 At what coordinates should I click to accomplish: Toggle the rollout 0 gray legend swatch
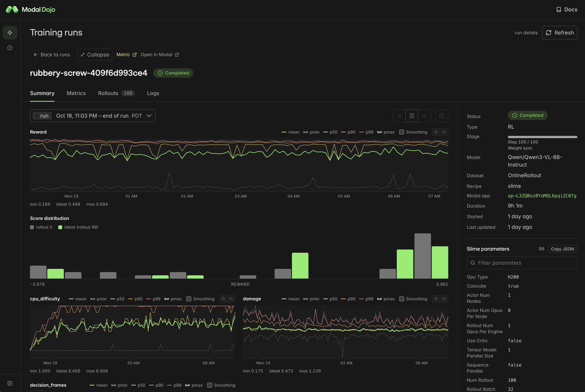(32, 227)
